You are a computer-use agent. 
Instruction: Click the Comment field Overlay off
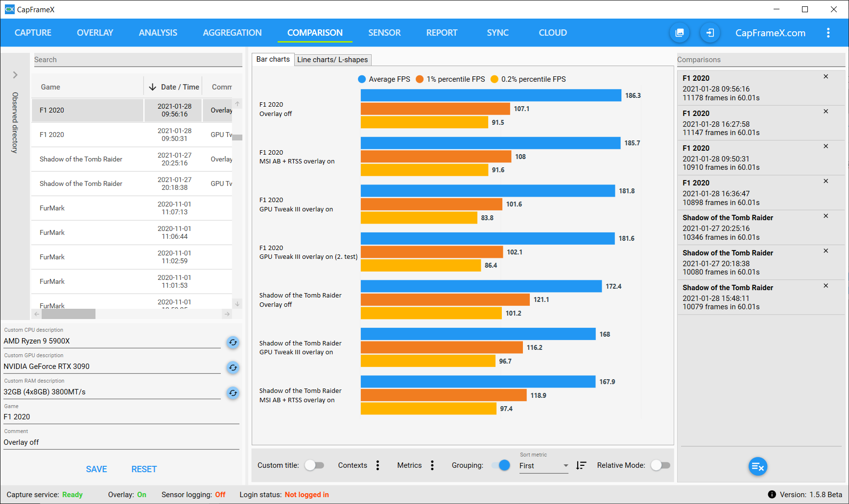[x=121, y=442]
